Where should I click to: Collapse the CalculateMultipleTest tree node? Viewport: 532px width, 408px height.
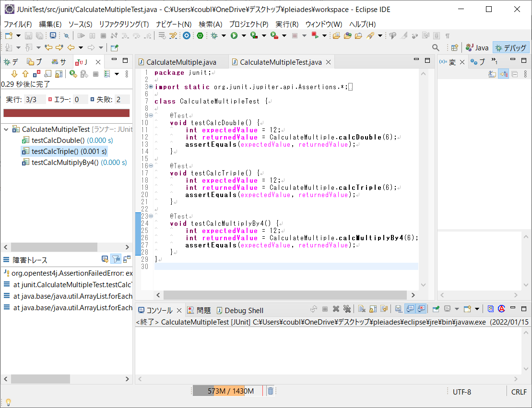click(x=6, y=129)
